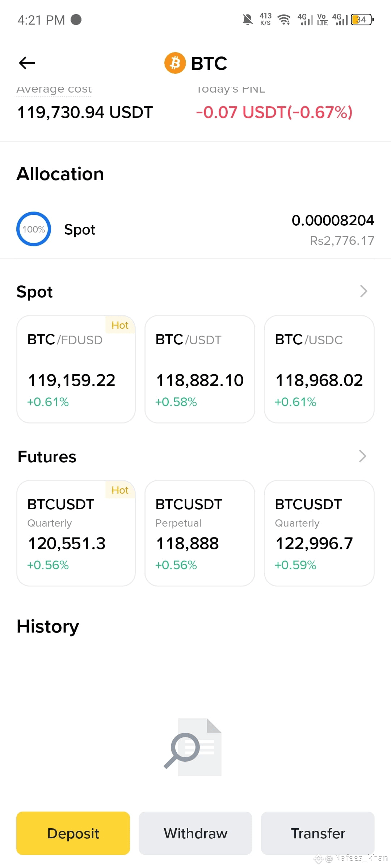Open the BTC/FDUSD spot pair card

tap(76, 369)
